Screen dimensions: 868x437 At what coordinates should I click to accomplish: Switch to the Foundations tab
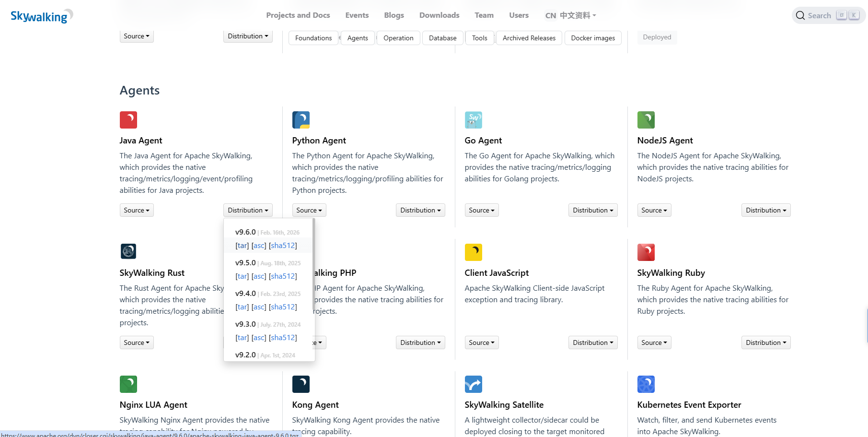point(313,38)
